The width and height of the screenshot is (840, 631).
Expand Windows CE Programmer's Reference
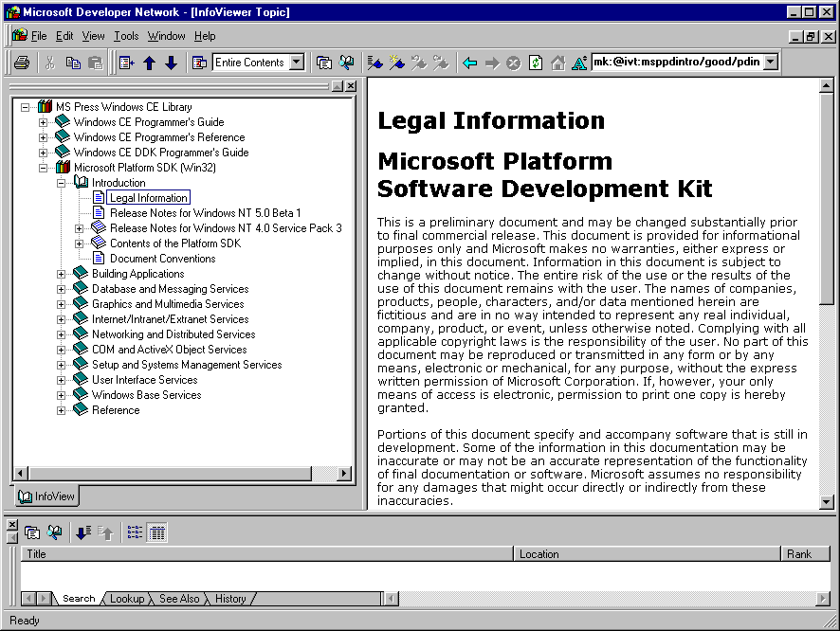pyautogui.click(x=44, y=137)
